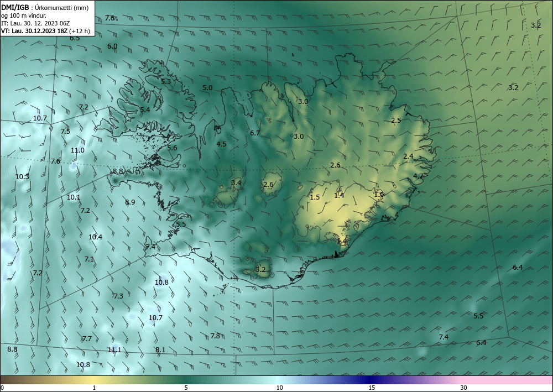
Task: Click the 7.3 value label
Action: coord(118,296)
